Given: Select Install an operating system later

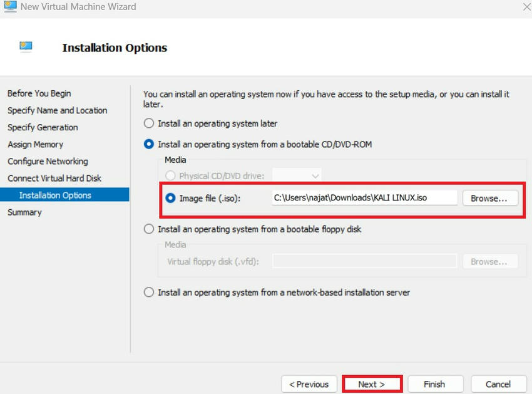Looking at the screenshot, I should [x=149, y=123].
